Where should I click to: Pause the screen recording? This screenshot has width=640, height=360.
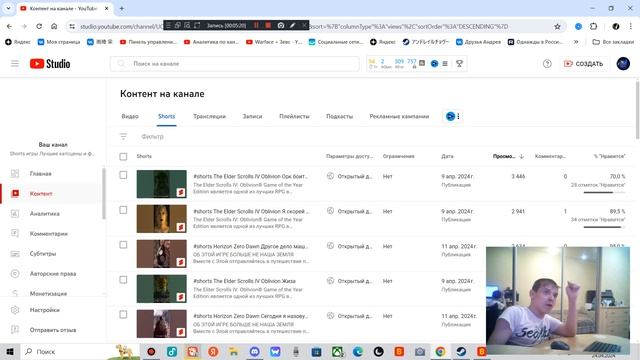[256, 25]
